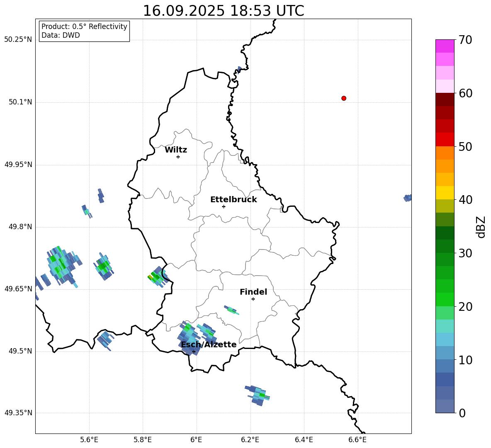This screenshot has height=448, width=491.
Task: Click the radar echo south of Luxembourg's border
Action: pos(258,395)
